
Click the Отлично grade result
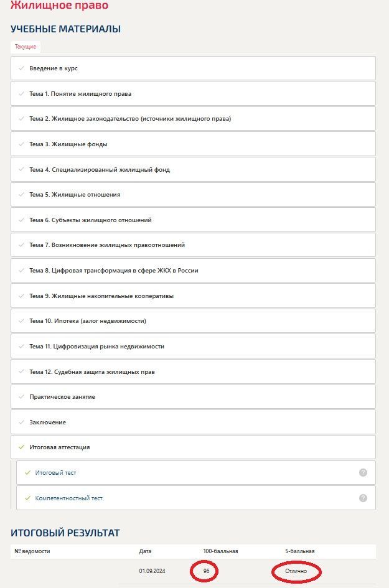click(x=296, y=571)
